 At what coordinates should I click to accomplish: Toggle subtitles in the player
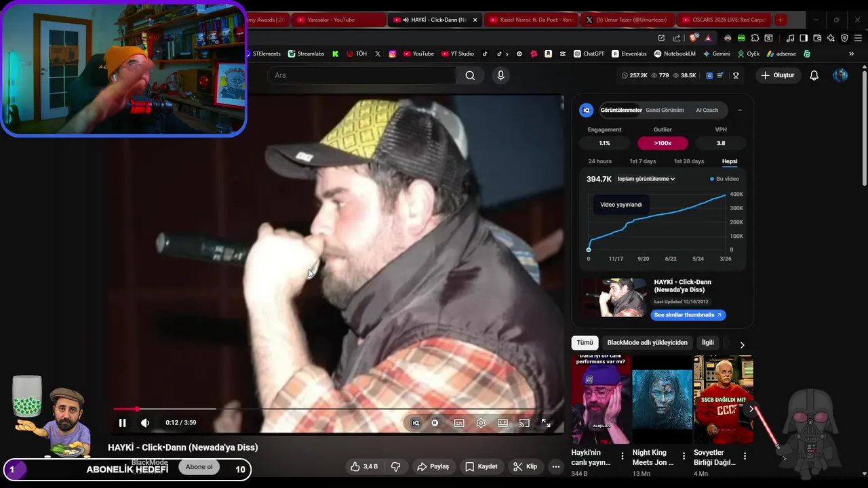click(459, 423)
